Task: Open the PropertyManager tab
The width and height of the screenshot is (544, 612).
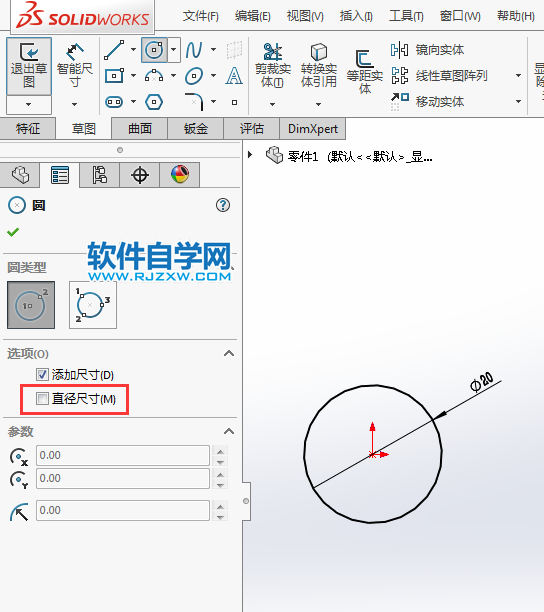Action: (60, 175)
